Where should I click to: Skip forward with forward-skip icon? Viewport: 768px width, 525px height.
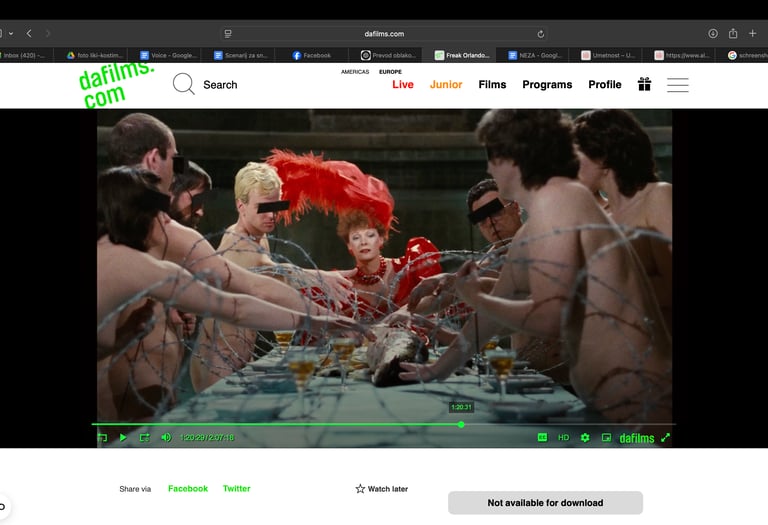144,437
